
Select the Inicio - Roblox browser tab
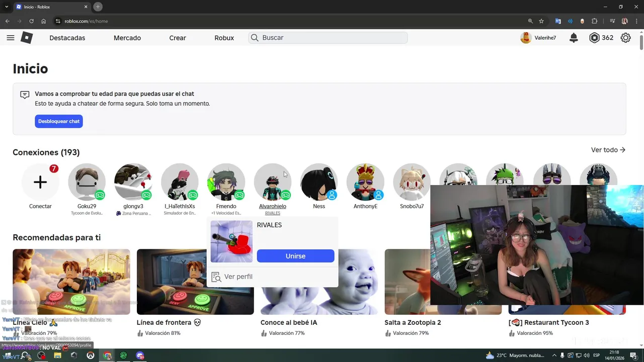(51, 7)
